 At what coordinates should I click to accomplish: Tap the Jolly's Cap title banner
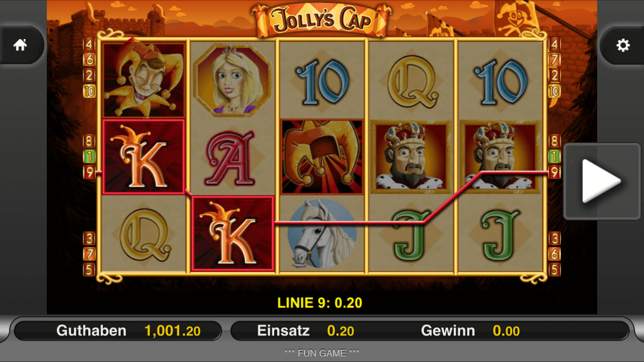(322, 21)
